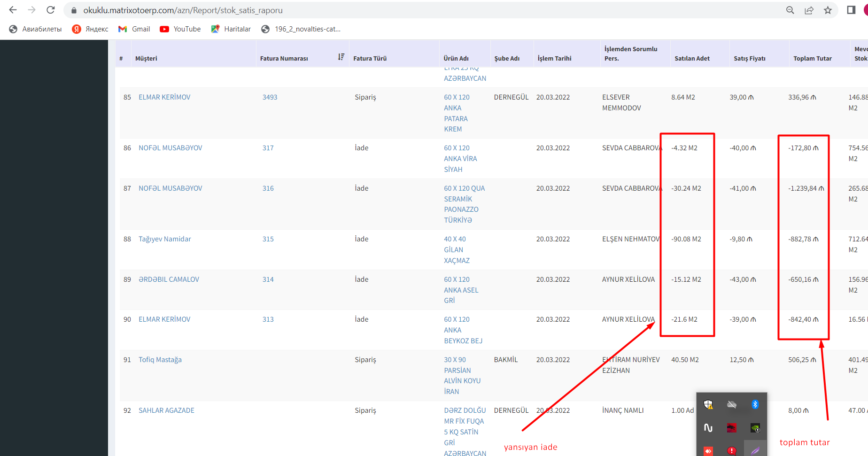Click the OneDrive cloud tray icon
Screen dimensions: 868x456
pos(731,404)
